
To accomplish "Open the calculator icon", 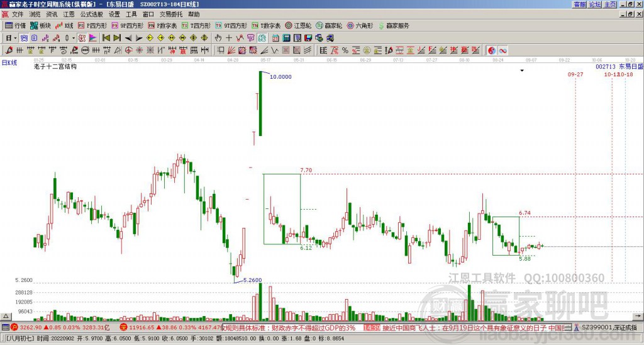I will pyautogui.click(x=286, y=38).
